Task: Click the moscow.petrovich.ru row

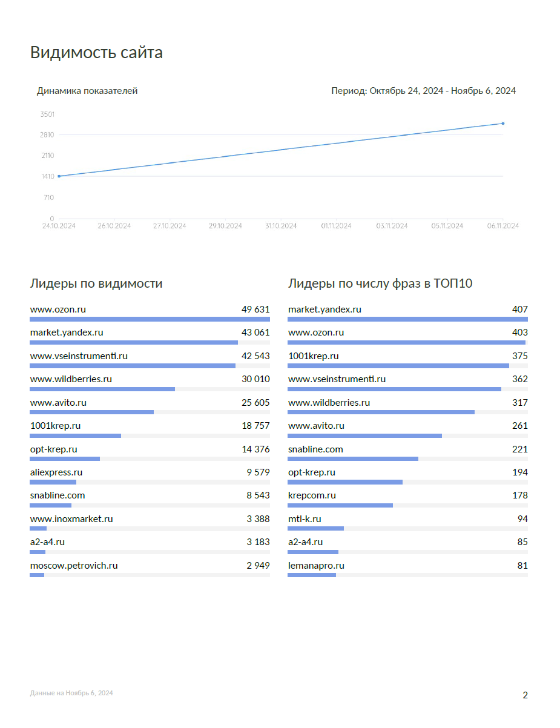Action: click(x=150, y=569)
